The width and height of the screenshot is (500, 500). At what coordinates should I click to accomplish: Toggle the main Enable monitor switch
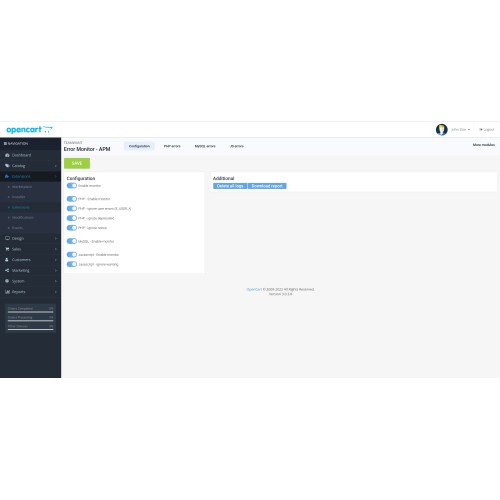(x=72, y=186)
